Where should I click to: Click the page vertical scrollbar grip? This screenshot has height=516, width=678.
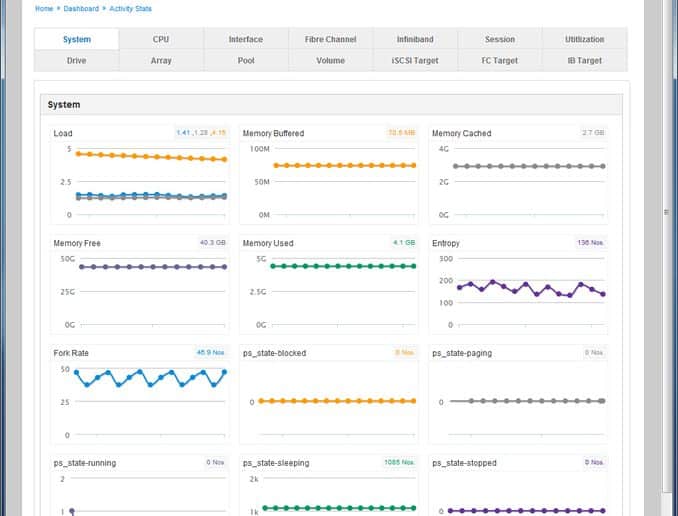point(666,212)
